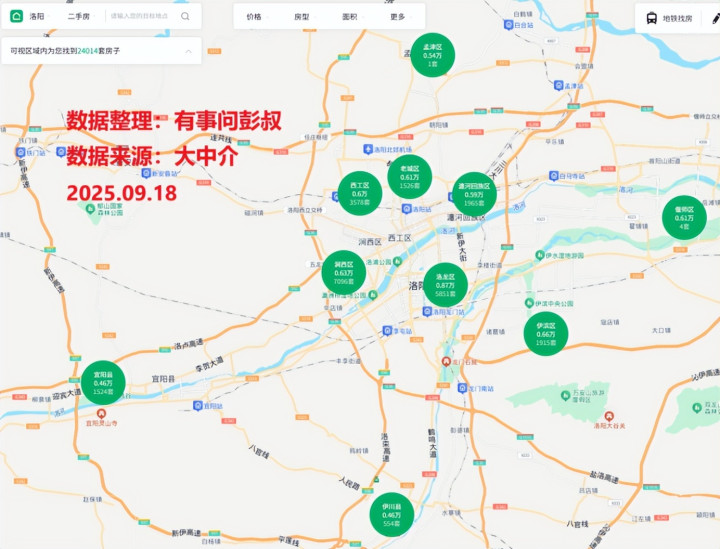
Task: Click the 李屯站 station icon
Action: coord(387,331)
